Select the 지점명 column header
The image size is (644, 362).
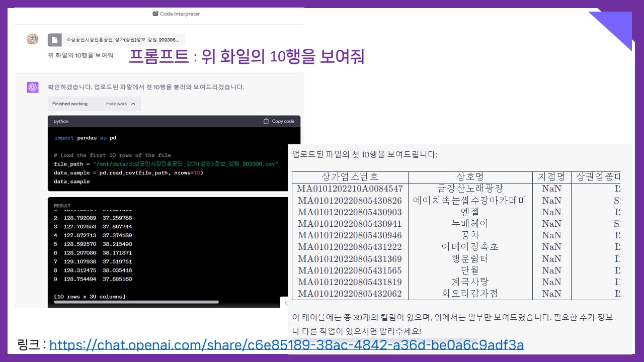551,177
